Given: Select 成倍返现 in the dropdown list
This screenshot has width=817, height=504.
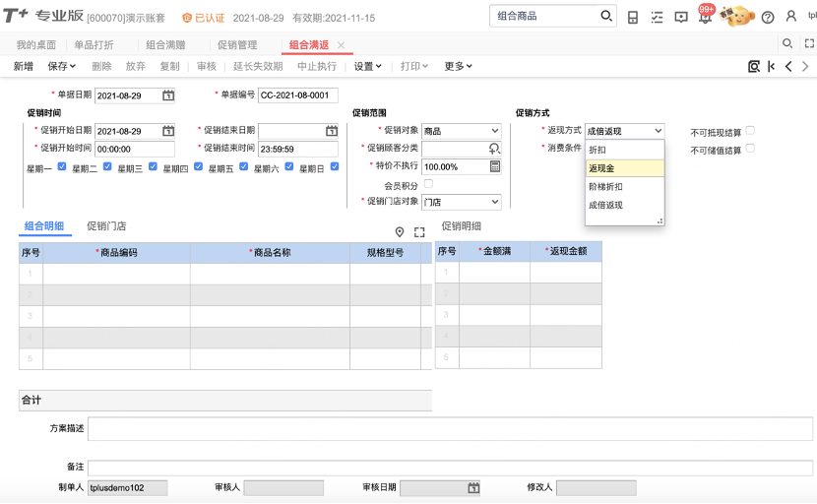Looking at the screenshot, I should coord(625,205).
